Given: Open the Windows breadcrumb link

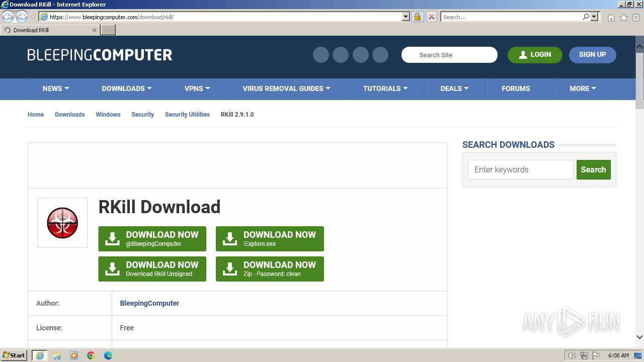Looking at the screenshot, I should (108, 115).
